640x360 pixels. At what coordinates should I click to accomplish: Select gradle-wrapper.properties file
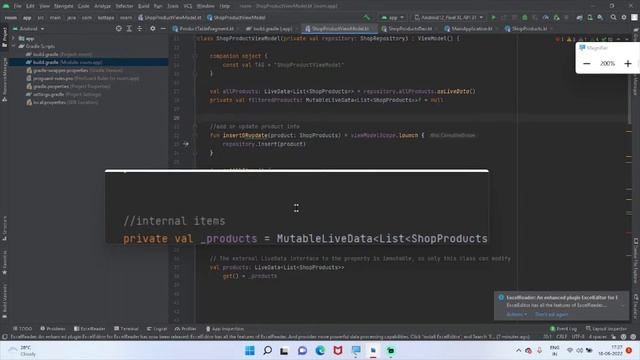click(74, 70)
